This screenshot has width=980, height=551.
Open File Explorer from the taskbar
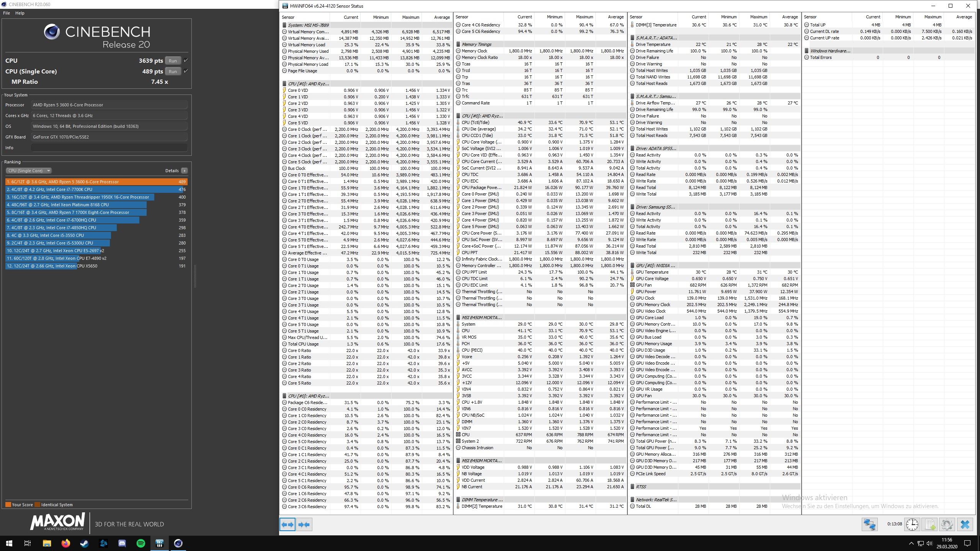[x=47, y=543]
